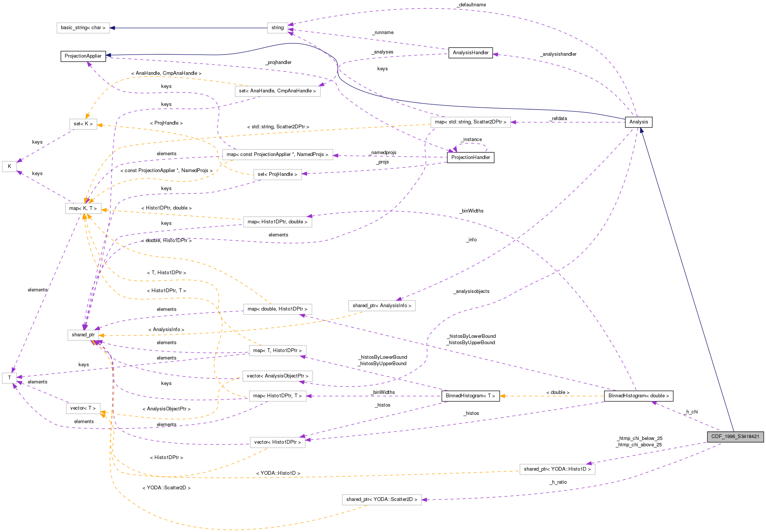Click the _analysisobjects edge label
The height and width of the screenshot is (532, 766).
pos(471,291)
